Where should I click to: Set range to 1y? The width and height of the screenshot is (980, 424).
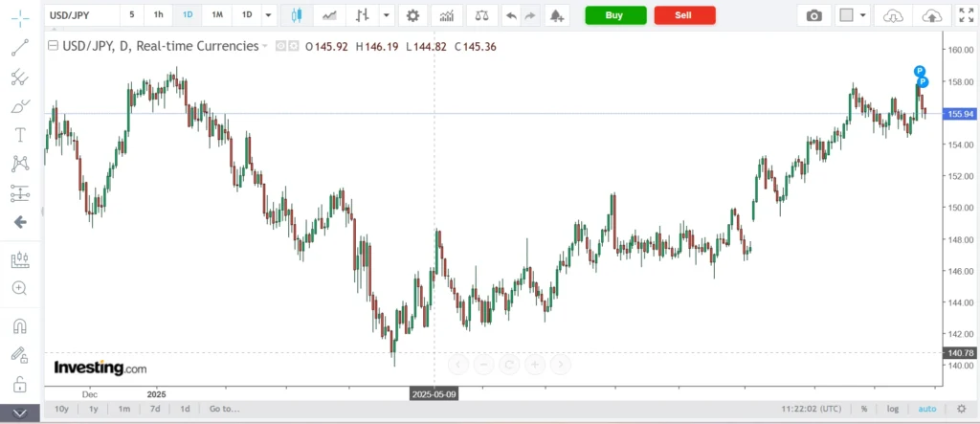point(93,409)
